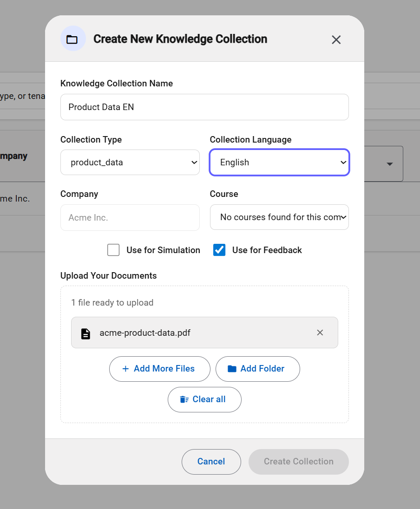This screenshot has width=420, height=509.
Task: Click the Upload Your Documents heading
Action: (109, 275)
